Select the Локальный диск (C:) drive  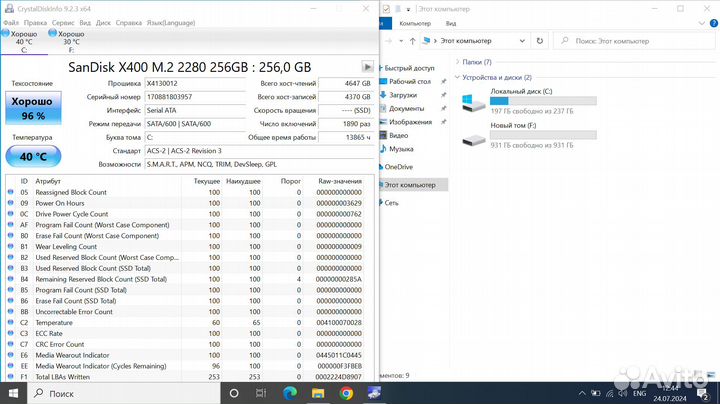(x=529, y=101)
